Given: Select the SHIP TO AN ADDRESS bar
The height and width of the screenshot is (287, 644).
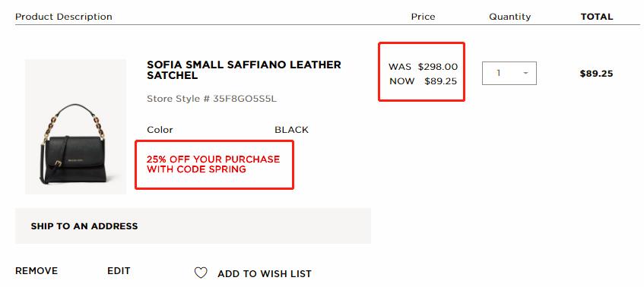Looking at the screenshot, I should tap(193, 226).
